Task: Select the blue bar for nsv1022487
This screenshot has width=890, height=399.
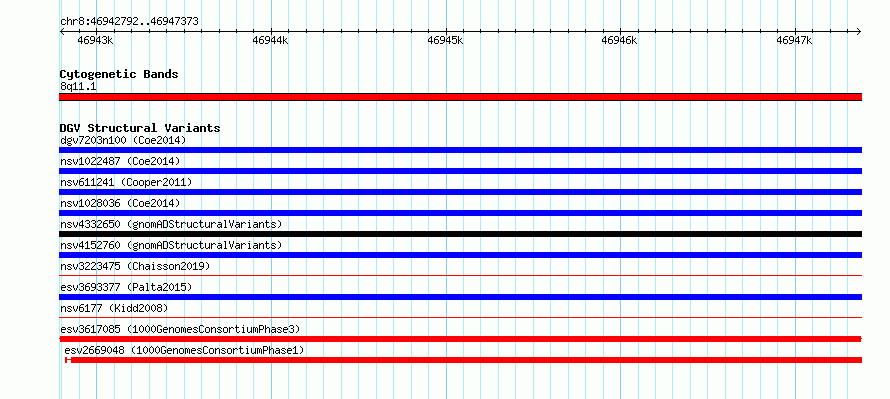Action: (x=460, y=171)
